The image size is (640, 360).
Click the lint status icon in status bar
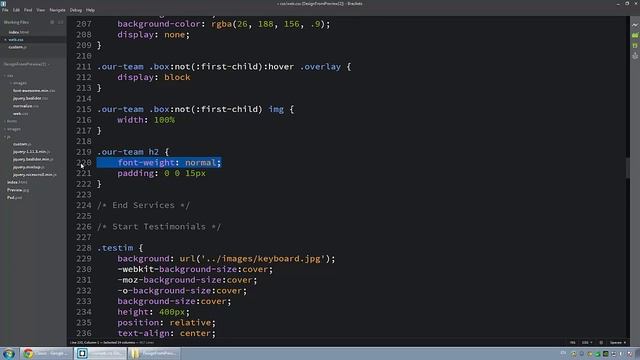pyautogui.click(x=601, y=343)
